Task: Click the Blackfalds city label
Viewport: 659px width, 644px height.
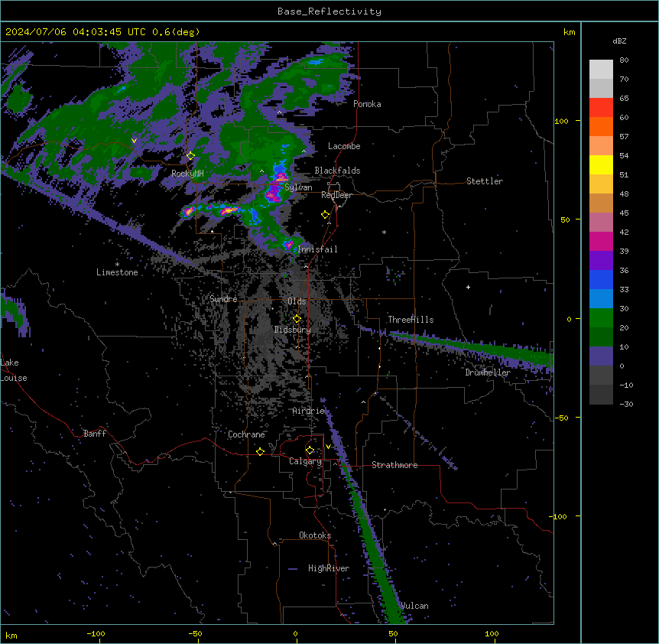Action: [337, 171]
